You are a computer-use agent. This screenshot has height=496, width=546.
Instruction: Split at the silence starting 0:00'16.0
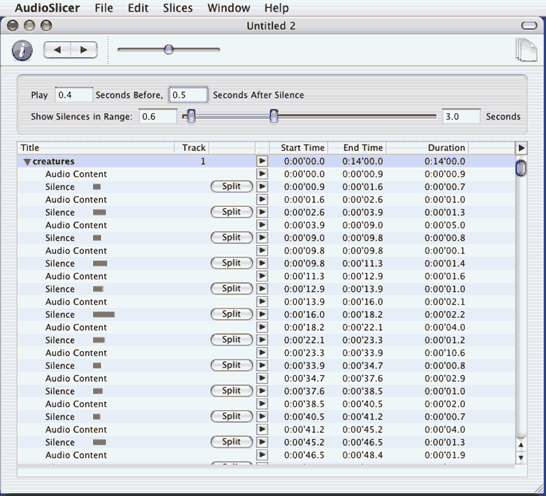pyautogui.click(x=232, y=314)
